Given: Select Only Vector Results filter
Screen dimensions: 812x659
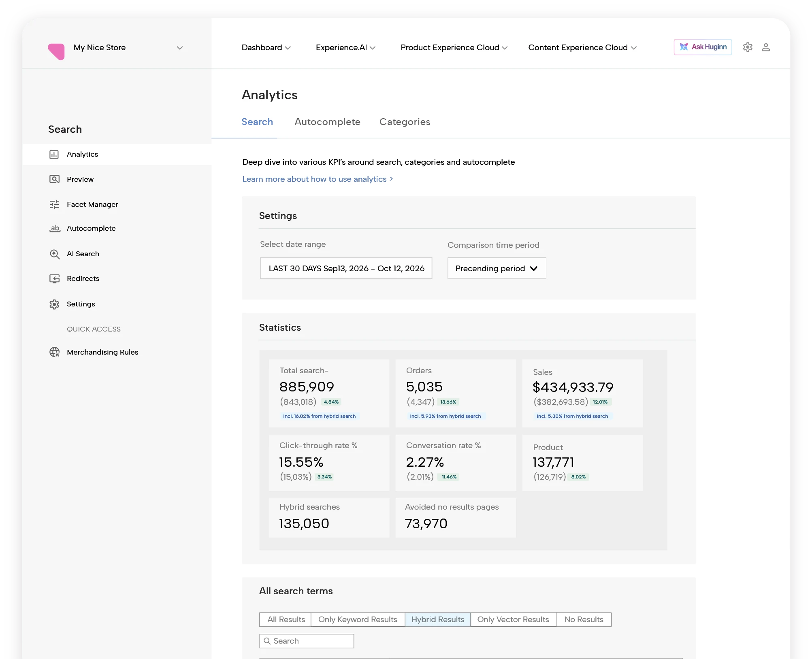Looking at the screenshot, I should (x=513, y=619).
